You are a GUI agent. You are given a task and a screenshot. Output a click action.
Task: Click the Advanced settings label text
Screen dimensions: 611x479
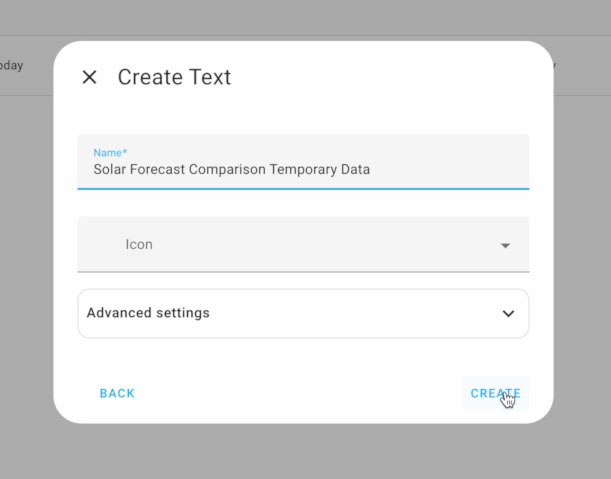(x=148, y=313)
